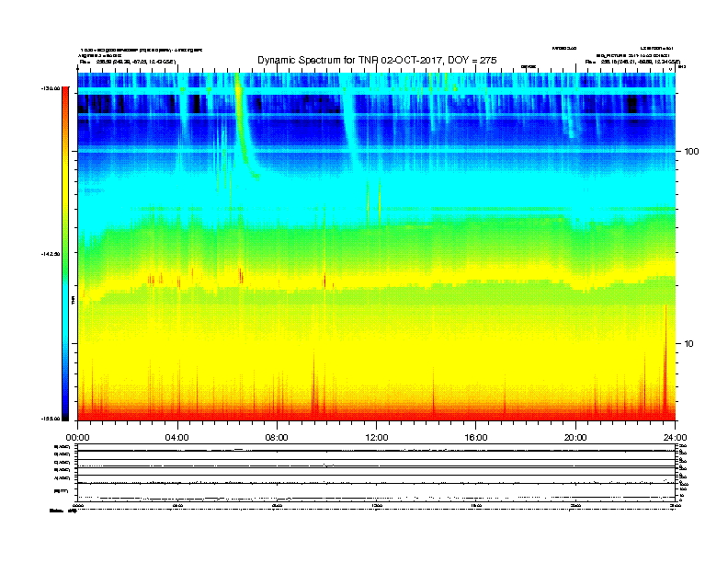Select the 08:00 time axis label
728x563 pixels.
tap(277, 438)
